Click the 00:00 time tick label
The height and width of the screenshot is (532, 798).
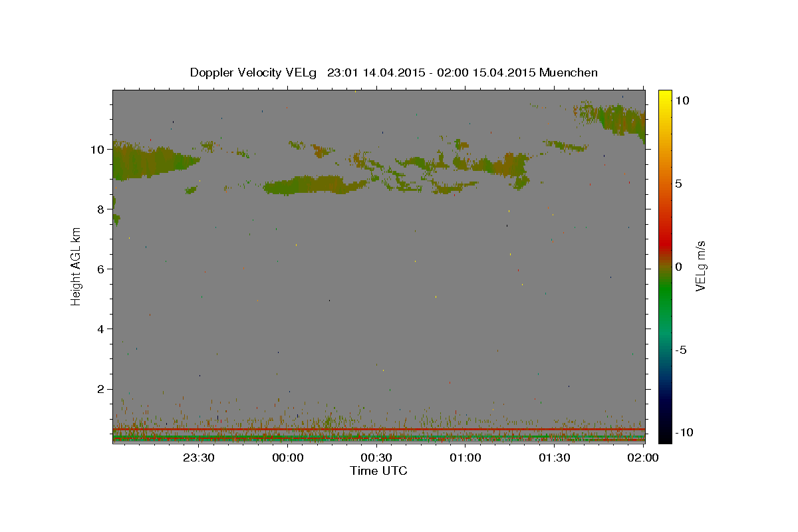pos(288,458)
